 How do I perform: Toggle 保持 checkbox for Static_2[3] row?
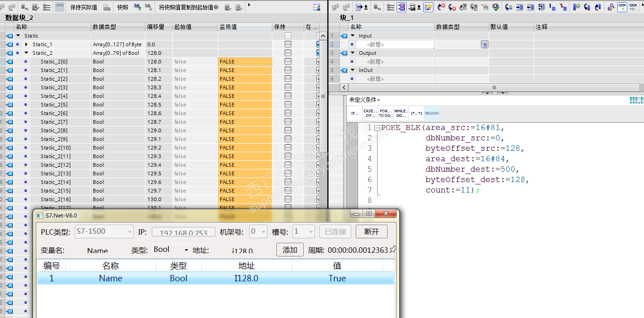click(288, 87)
